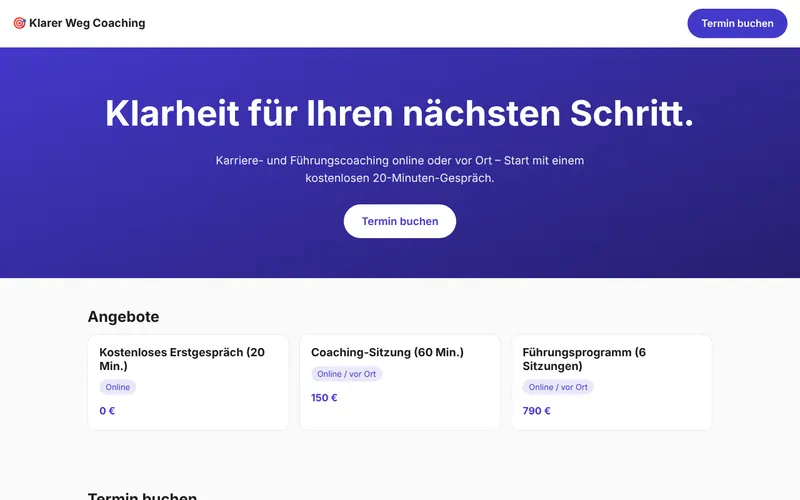Open the Coaching-Sitzung (60 Min.) card title
Screen dimensions: 800x500
[x=387, y=352]
